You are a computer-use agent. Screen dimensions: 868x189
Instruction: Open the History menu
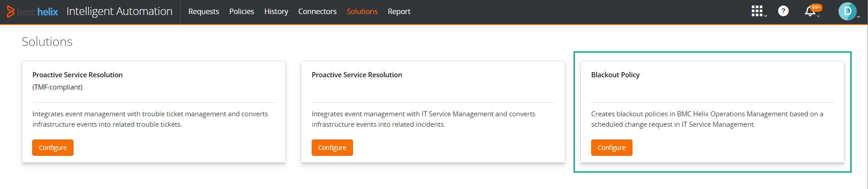coord(276,11)
